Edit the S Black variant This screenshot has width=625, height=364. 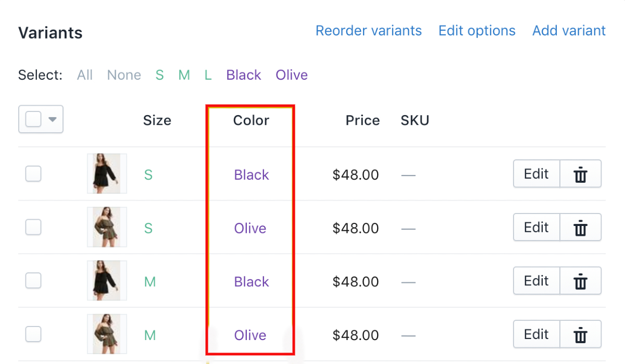536,174
